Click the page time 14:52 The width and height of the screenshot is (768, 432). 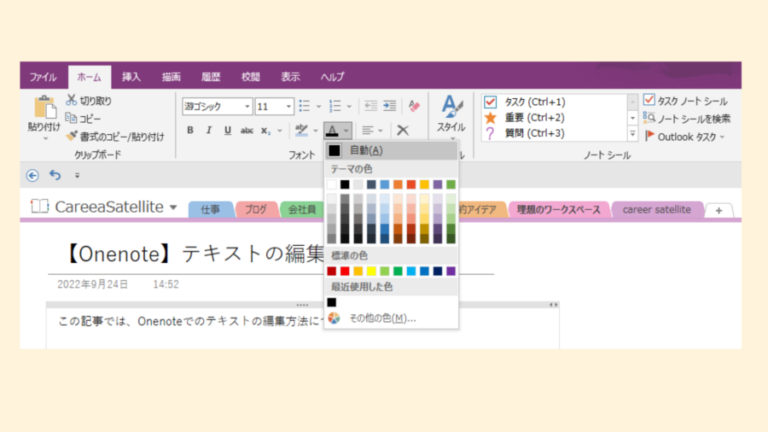pyautogui.click(x=166, y=285)
